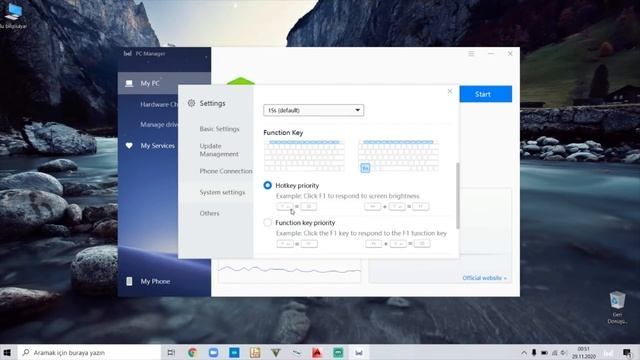
Task: Open Task View on the taskbar
Action: tap(171, 352)
